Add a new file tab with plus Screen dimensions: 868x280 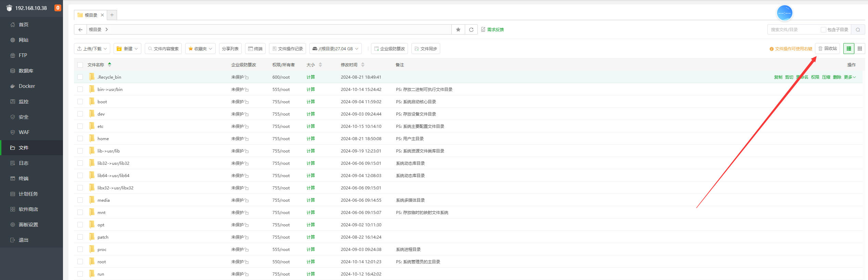point(112,15)
